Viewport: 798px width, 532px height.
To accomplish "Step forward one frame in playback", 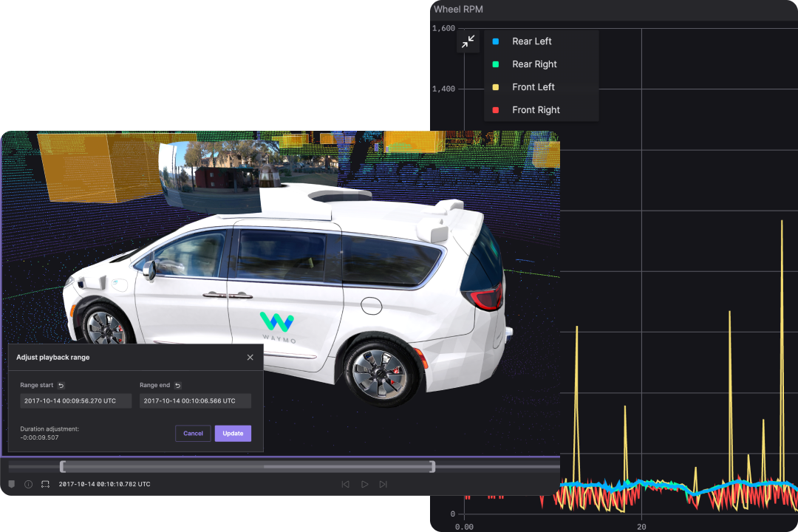I will coord(383,484).
